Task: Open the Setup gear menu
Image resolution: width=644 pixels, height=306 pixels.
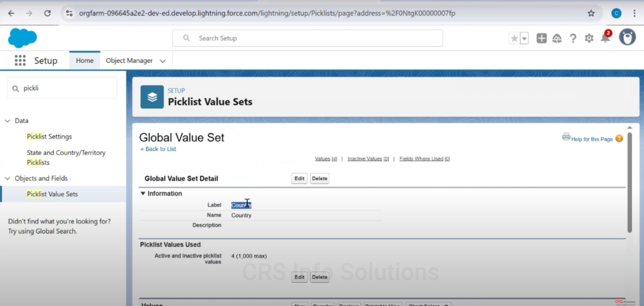Action: coord(589,38)
